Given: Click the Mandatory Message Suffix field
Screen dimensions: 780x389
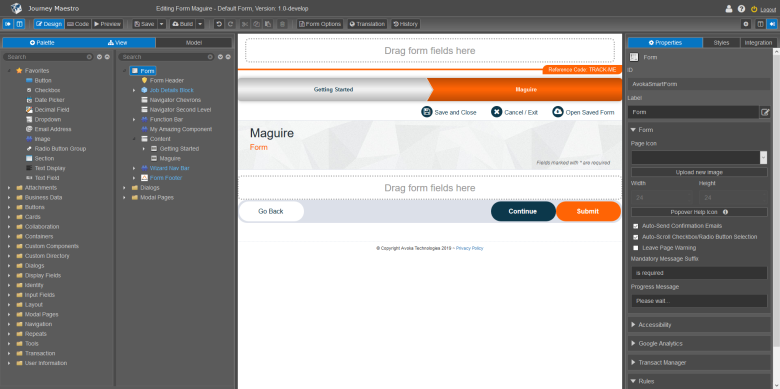Looking at the screenshot, I should pos(699,273).
